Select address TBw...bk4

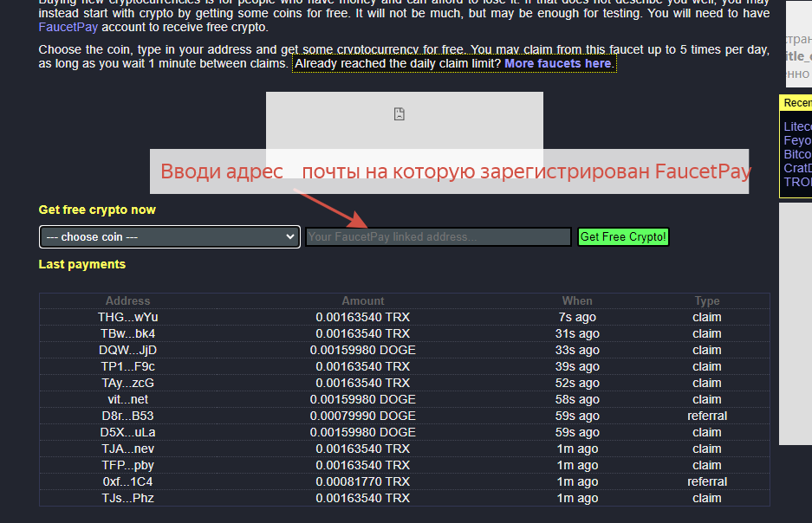pos(128,333)
